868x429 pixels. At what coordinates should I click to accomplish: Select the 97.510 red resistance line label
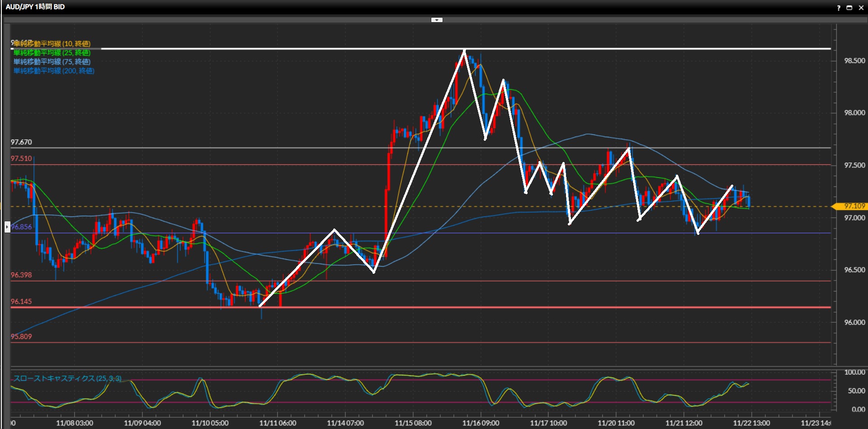21,158
